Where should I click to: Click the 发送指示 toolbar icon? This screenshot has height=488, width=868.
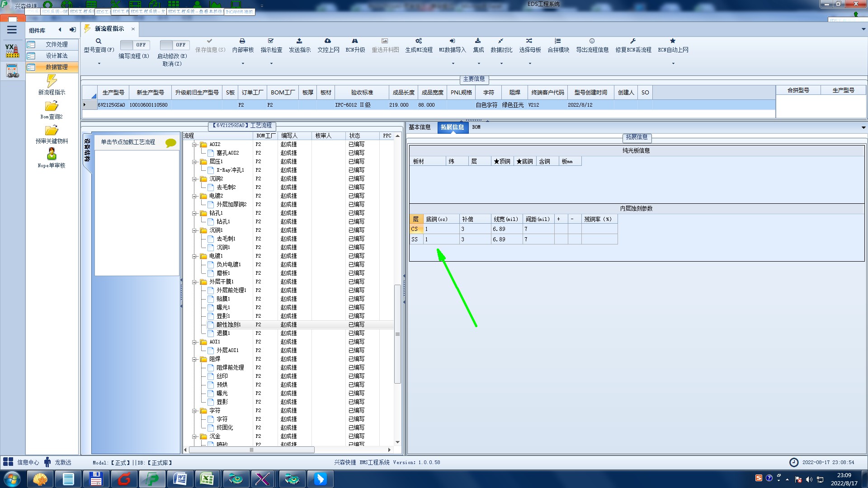(x=299, y=41)
